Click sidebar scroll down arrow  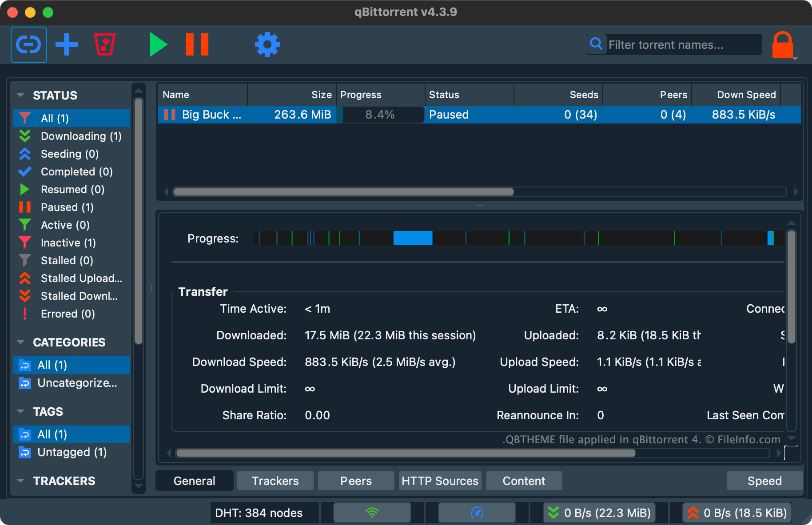point(139,486)
